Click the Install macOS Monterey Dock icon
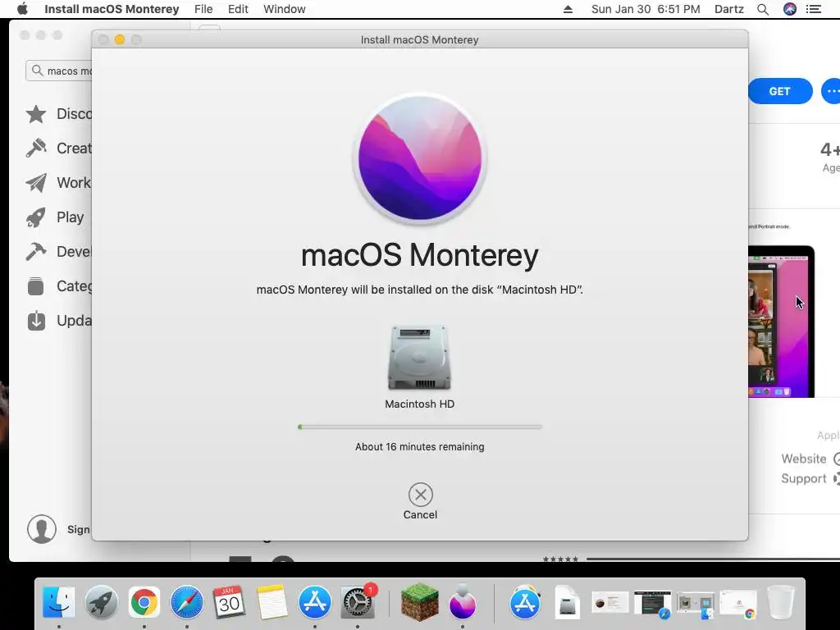This screenshot has width=840, height=630. coord(463,602)
